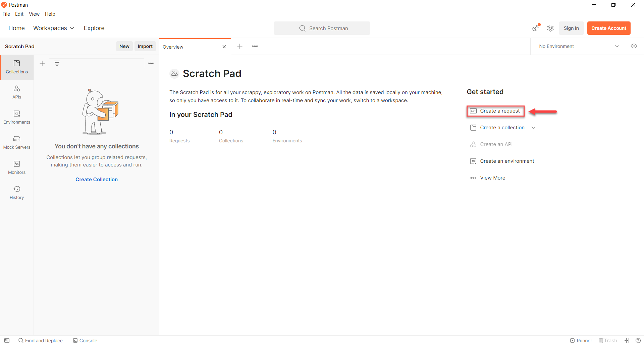Click the 'In your Scratch Pad' heading
Viewport: 644px width, 345px height.
click(201, 115)
